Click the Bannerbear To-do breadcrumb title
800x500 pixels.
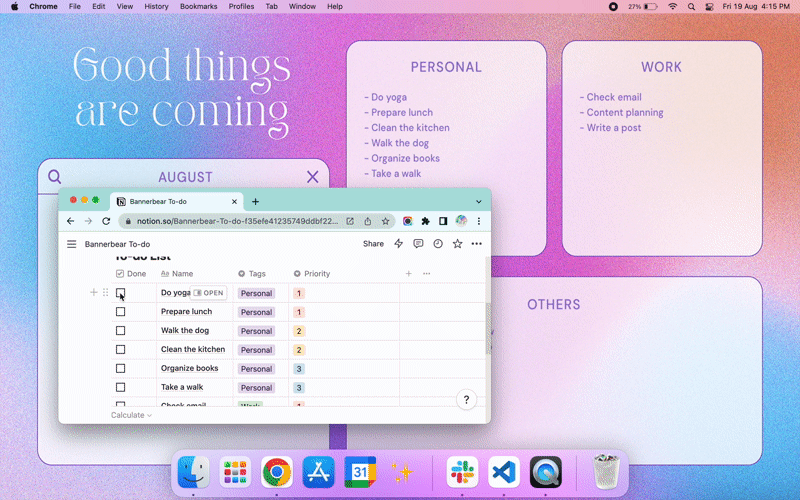[117, 244]
